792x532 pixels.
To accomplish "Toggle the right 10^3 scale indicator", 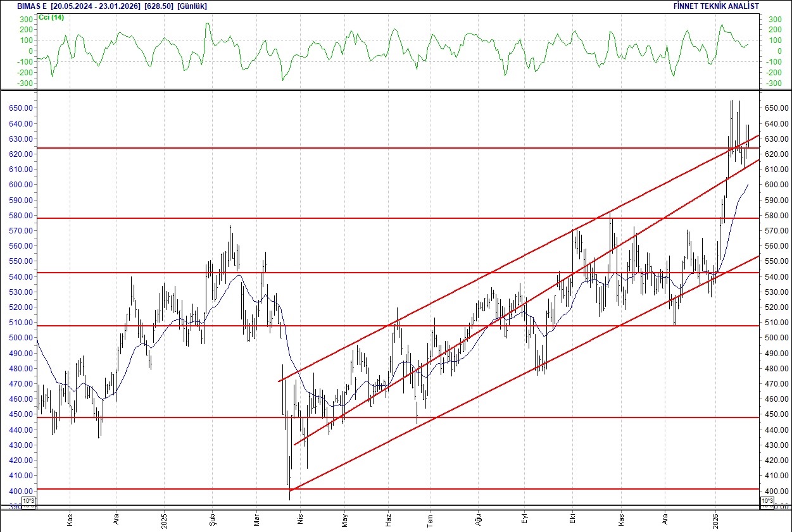I will coord(767,500).
